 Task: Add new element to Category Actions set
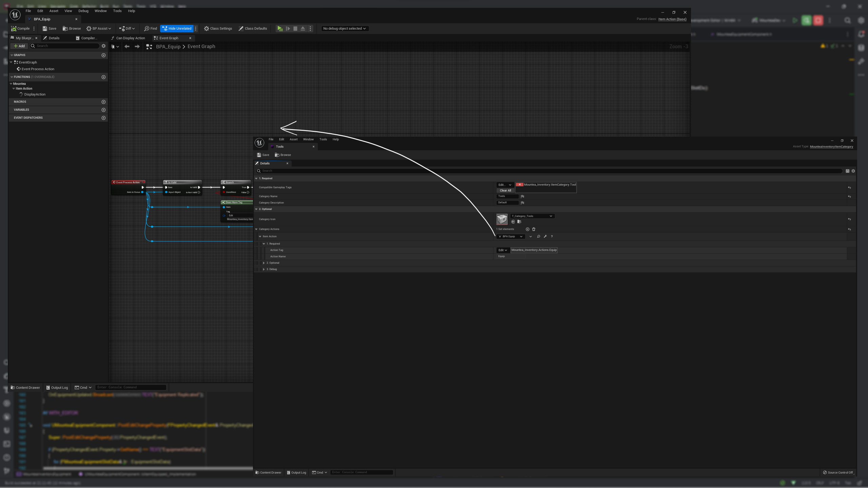[x=527, y=229]
